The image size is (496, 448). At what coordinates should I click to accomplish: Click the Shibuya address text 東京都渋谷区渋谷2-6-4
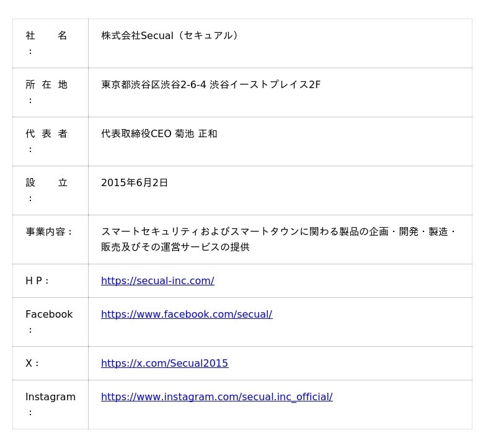click(x=153, y=85)
